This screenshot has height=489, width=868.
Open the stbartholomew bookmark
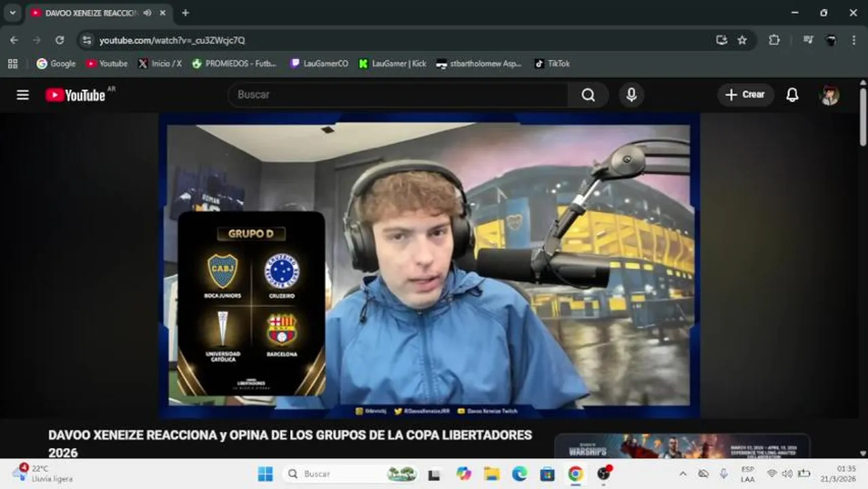point(479,63)
